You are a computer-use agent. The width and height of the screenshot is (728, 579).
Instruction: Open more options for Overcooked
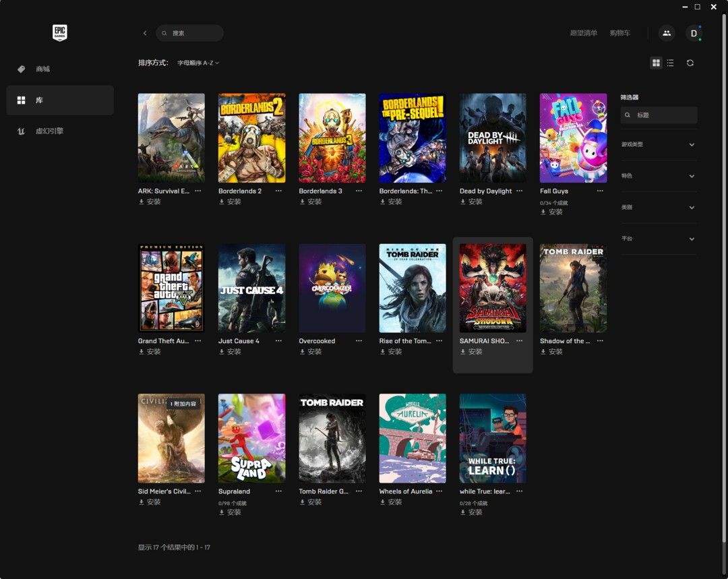[359, 341]
